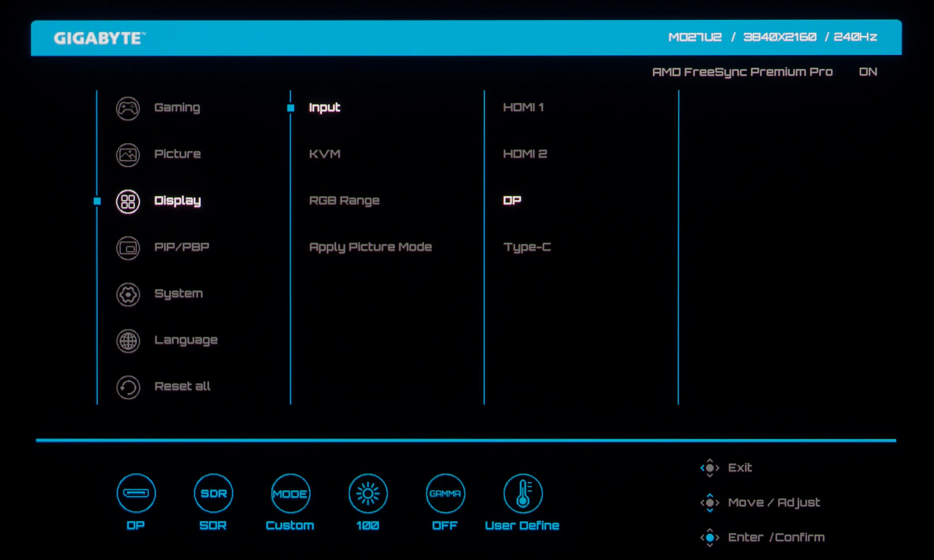Click the GAMMA status icon
This screenshot has width=934, height=560.
click(445, 493)
